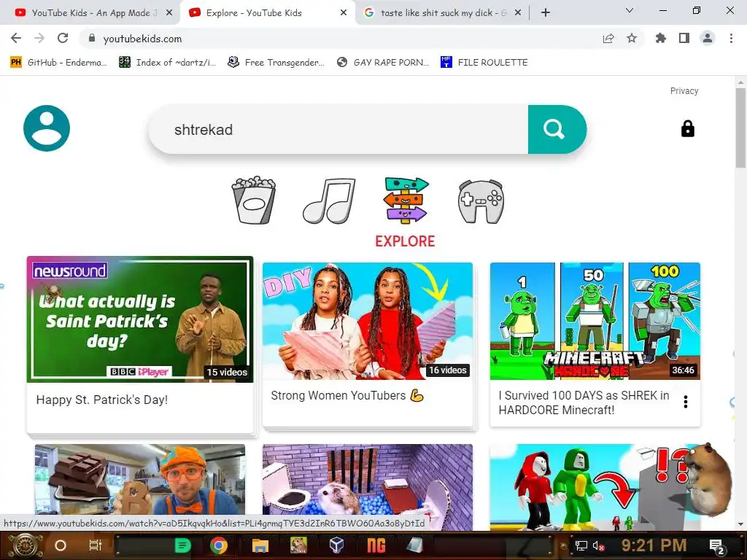
Task: Click the muted volume tray icon
Action: [x=598, y=545]
